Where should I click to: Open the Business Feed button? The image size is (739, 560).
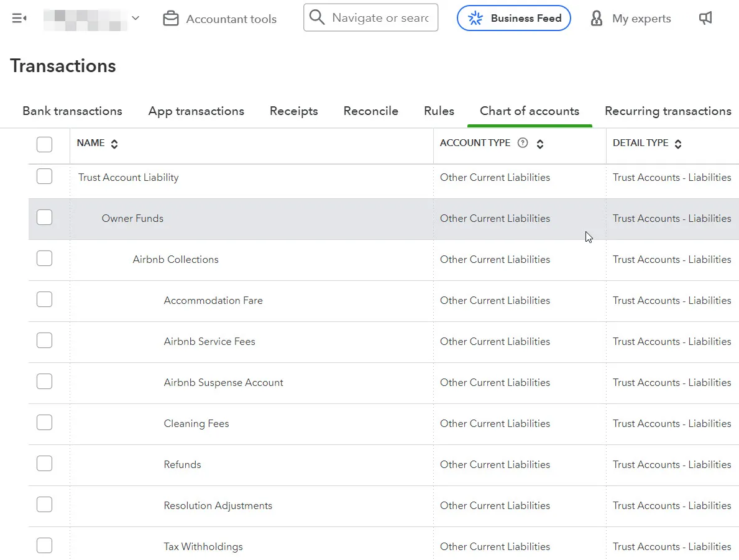pyautogui.click(x=513, y=19)
